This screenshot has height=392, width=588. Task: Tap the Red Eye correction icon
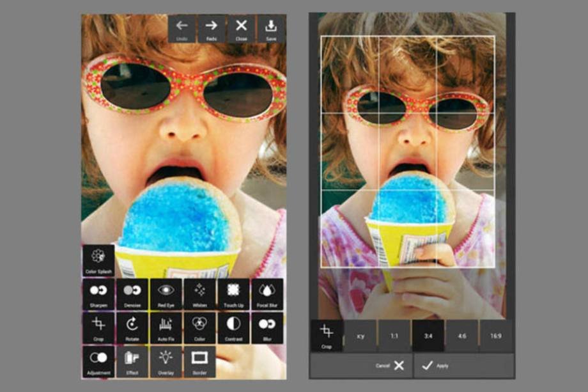pos(166,294)
